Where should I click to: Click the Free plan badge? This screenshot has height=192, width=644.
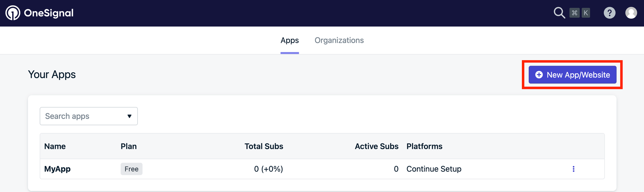(x=131, y=169)
